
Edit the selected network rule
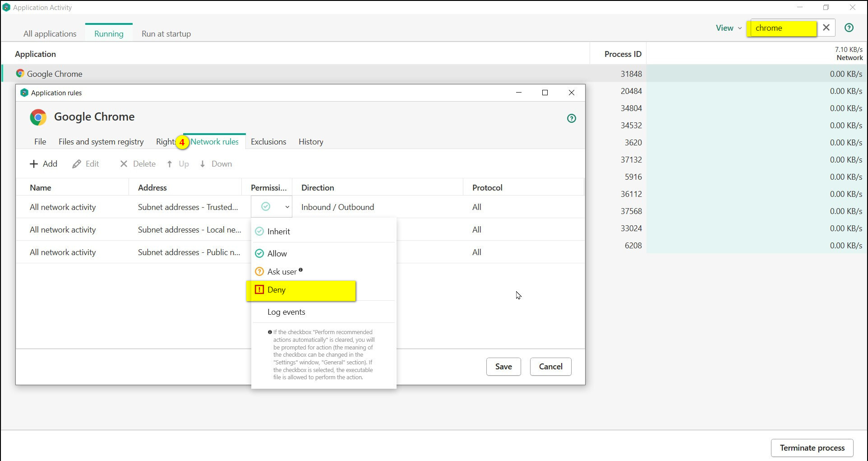click(x=86, y=164)
